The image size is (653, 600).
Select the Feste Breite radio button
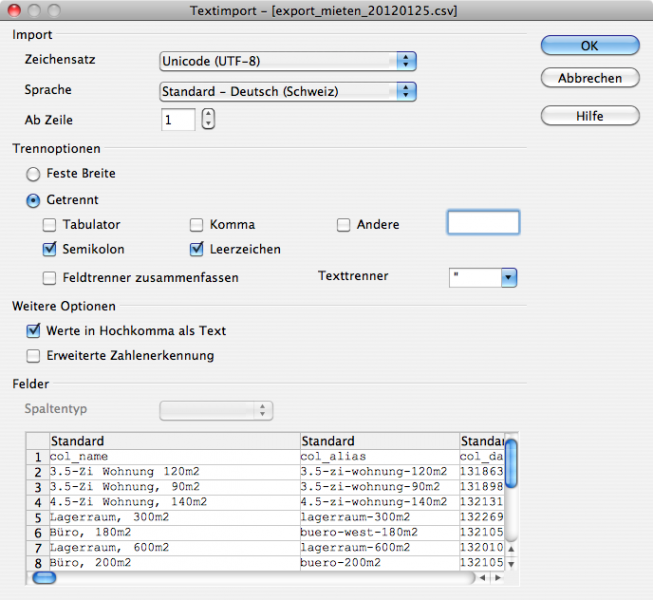pyautogui.click(x=34, y=174)
